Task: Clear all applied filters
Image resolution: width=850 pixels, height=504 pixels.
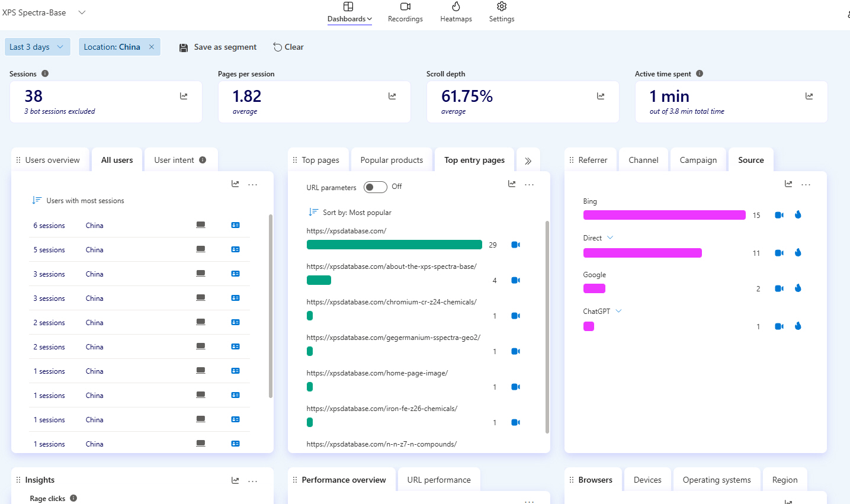Action: pyautogui.click(x=288, y=47)
